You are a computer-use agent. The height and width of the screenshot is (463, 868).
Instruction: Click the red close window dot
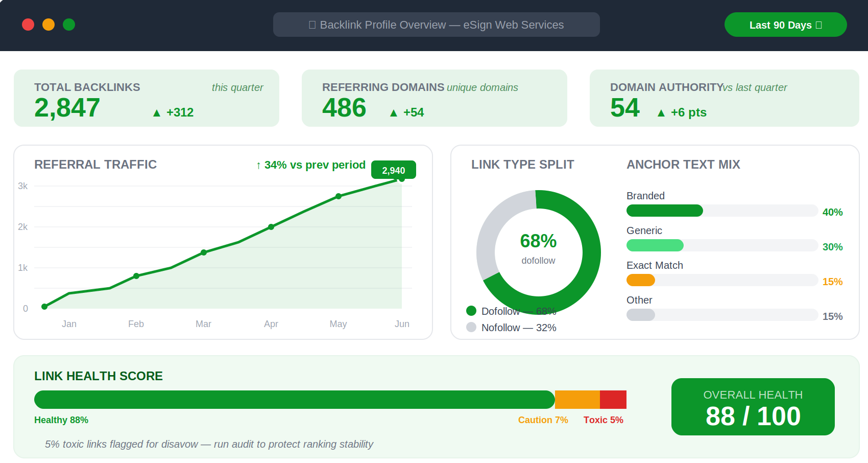[28, 25]
